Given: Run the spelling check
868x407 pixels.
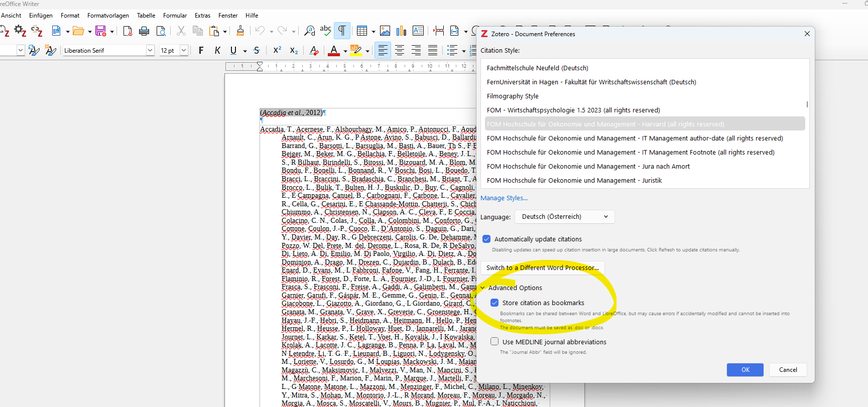Looking at the screenshot, I should (325, 31).
